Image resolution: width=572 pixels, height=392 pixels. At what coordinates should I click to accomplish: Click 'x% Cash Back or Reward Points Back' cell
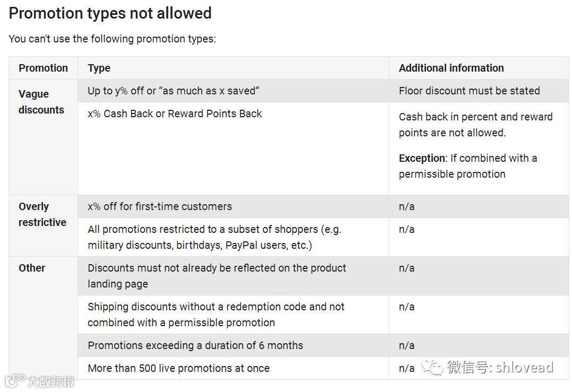175,114
